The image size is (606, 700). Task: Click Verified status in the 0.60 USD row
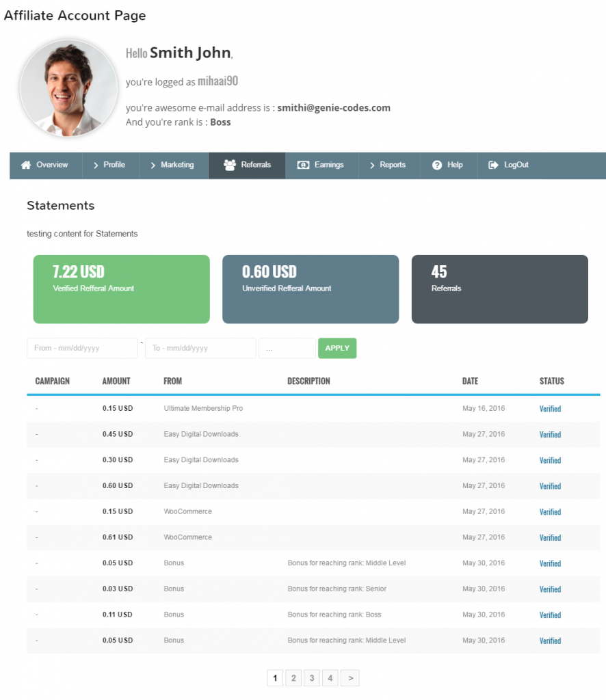550,486
